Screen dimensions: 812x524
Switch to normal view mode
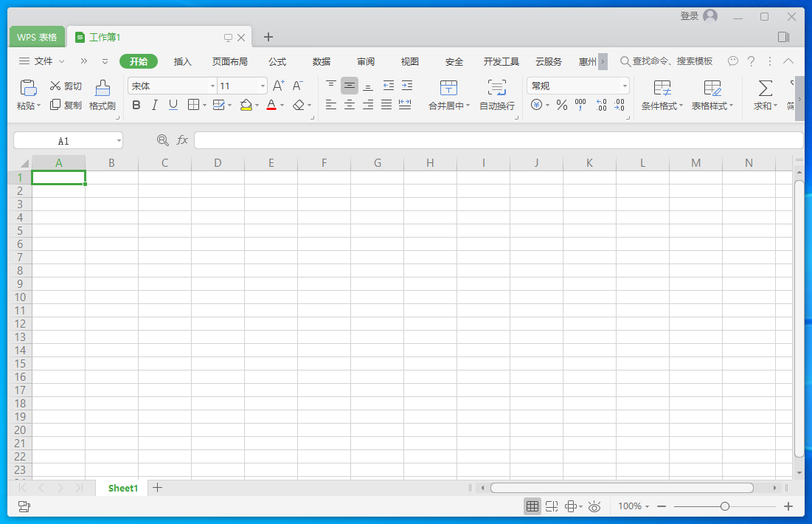click(x=532, y=506)
